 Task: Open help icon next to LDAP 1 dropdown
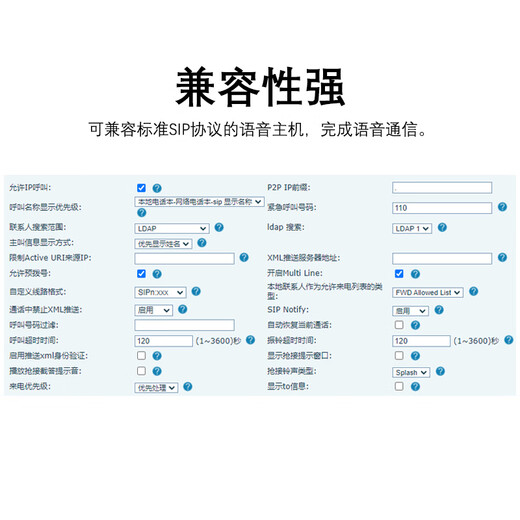coord(442,227)
